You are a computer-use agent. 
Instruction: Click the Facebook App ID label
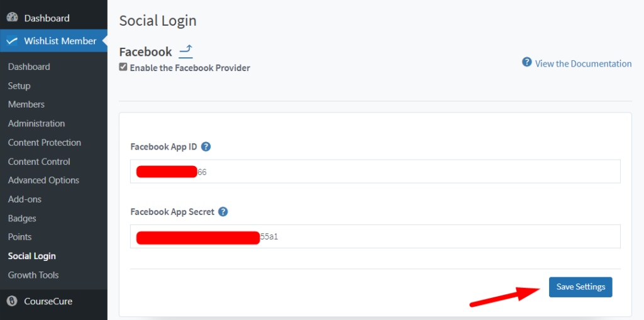click(164, 146)
